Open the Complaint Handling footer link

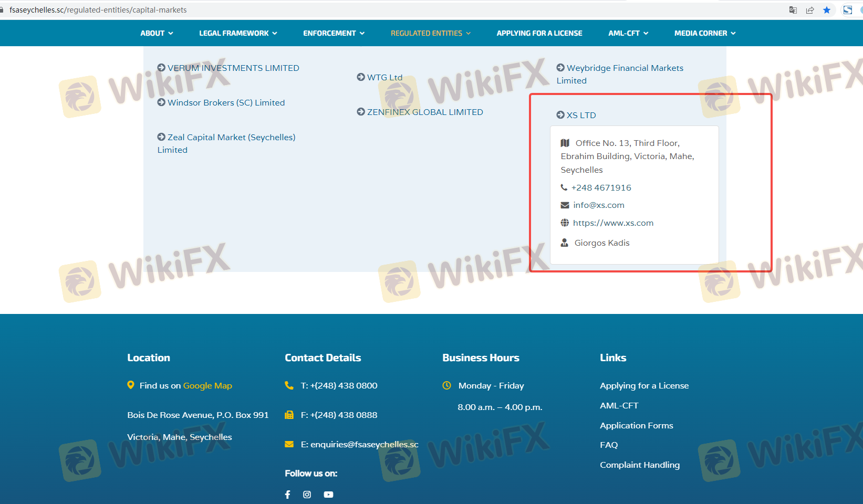tap(640, 465)
